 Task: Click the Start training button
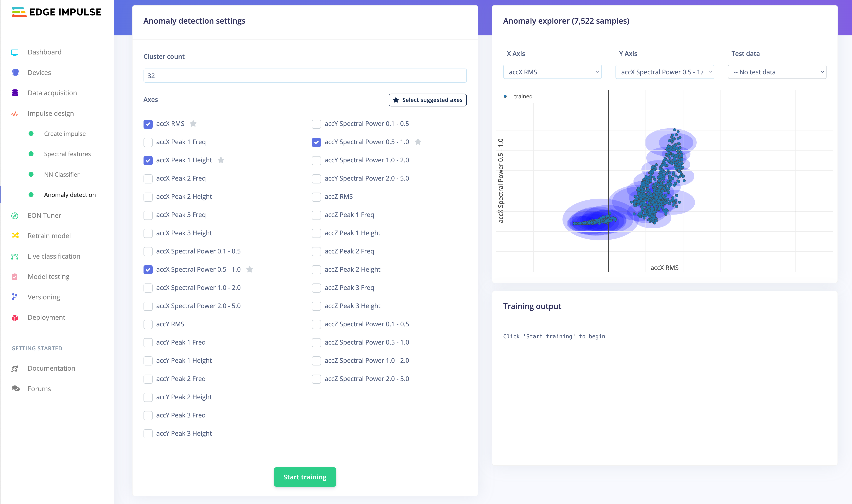(305, 477)
